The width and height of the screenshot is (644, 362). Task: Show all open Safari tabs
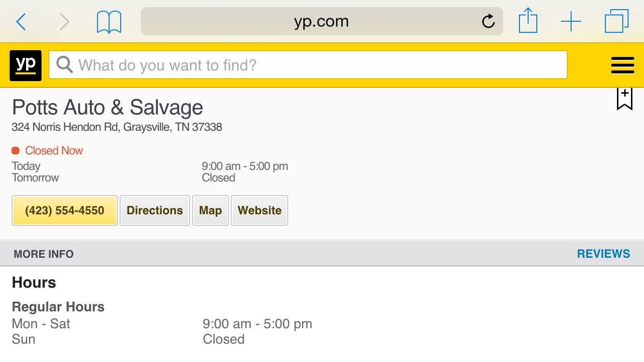pyautogui.click(x=616, y=22)
